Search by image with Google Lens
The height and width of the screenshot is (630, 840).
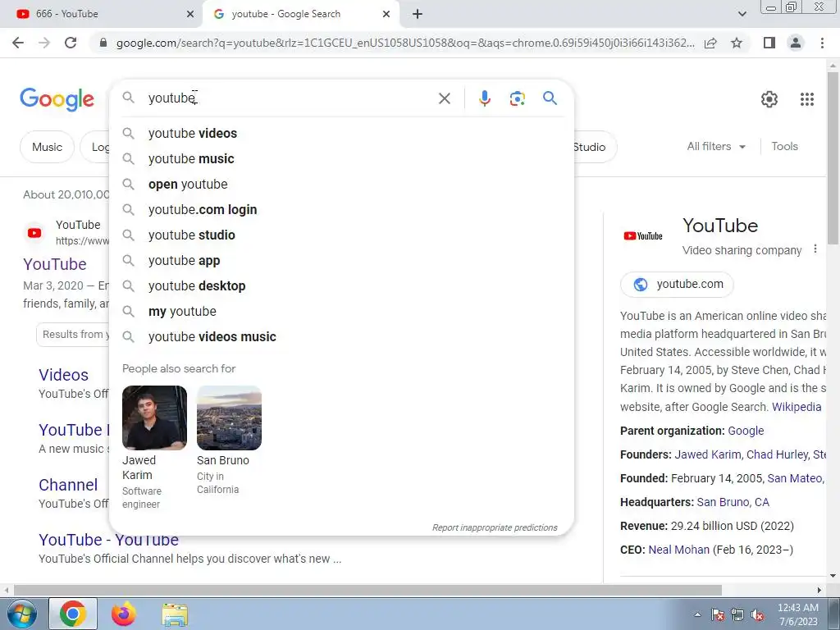[517, 98]
